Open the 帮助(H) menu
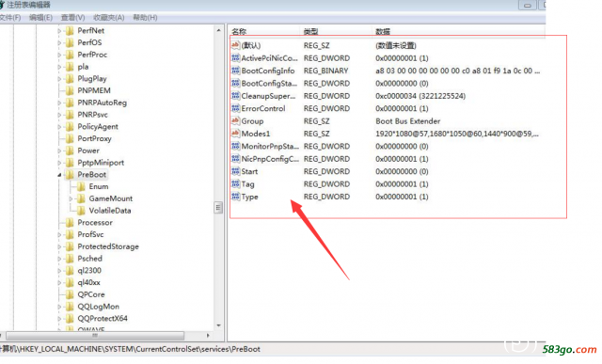Screen dimensions: 602x364 pos(145,18)
